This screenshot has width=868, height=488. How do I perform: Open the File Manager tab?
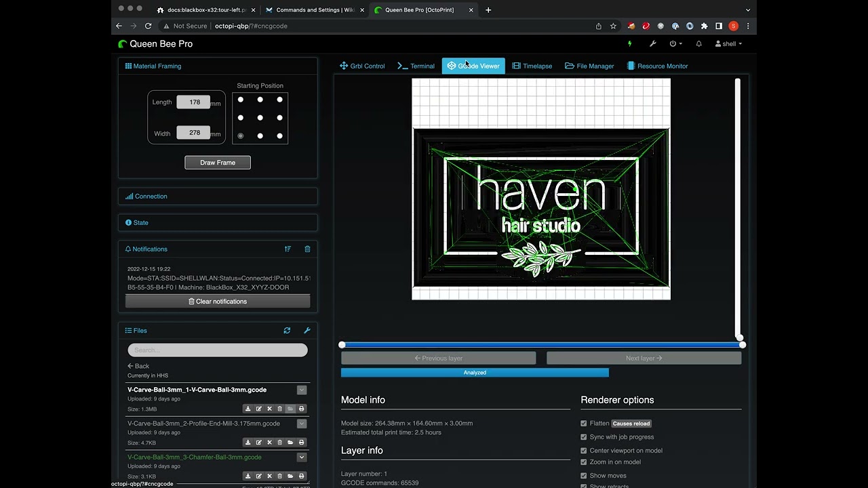coord(589,66)
